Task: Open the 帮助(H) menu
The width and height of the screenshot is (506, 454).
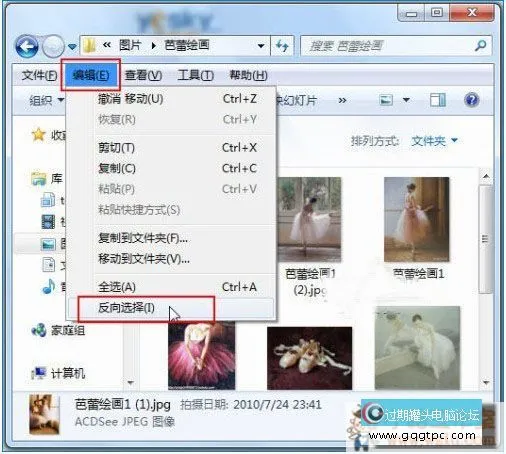Action: point(248,75)
